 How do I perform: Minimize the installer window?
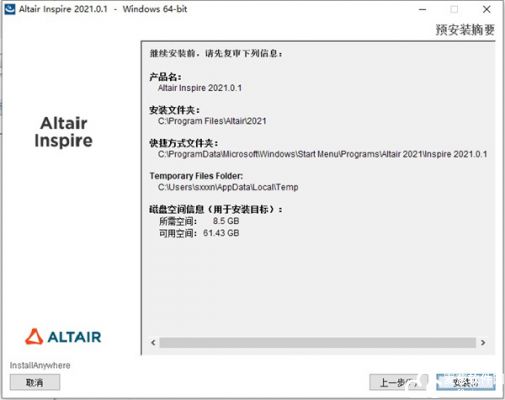click(x=422, y=9)
